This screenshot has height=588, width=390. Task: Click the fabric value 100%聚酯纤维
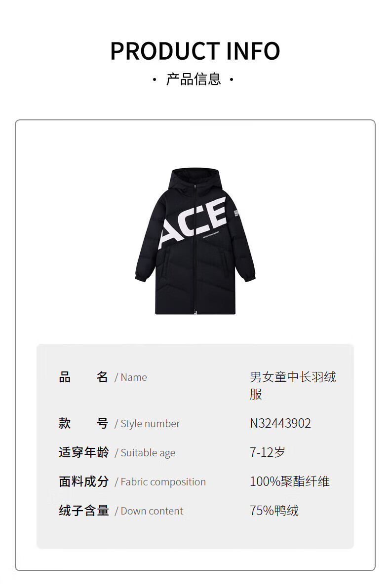coord(289,481)
